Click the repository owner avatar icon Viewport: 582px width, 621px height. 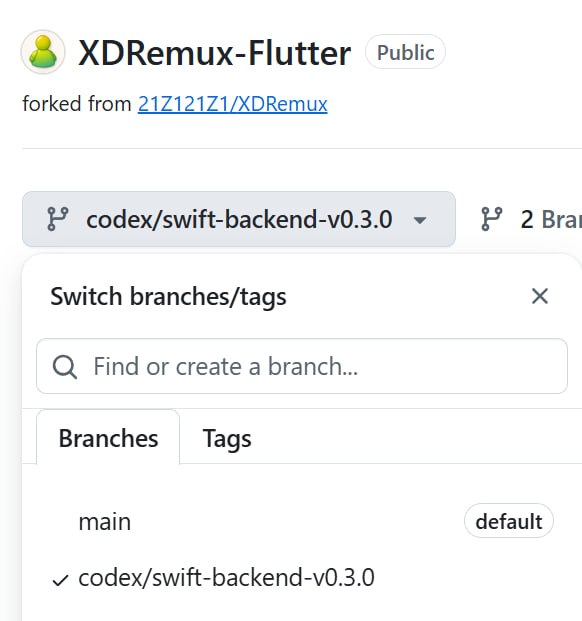(43, 52)
